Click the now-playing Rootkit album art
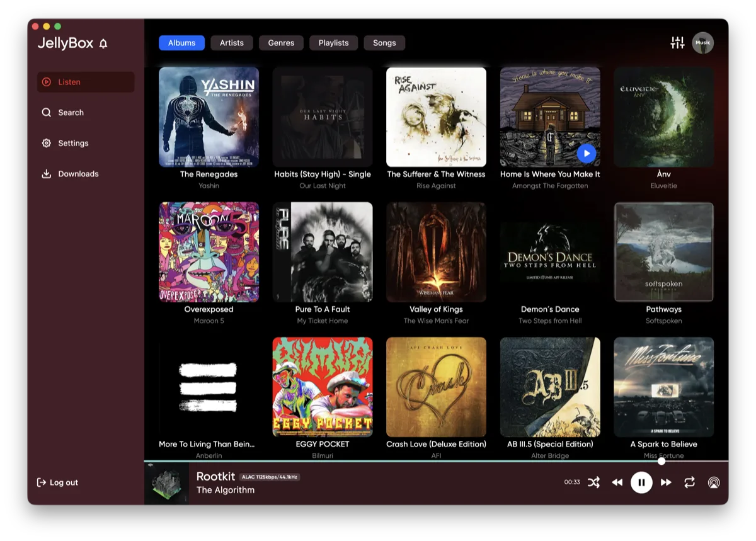This screenshot has width=756, height=541. click(167, 484)
